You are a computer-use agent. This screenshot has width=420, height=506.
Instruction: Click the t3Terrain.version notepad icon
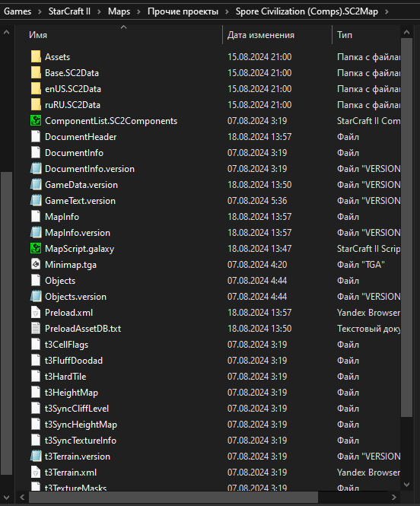click(x=36, y=457)
